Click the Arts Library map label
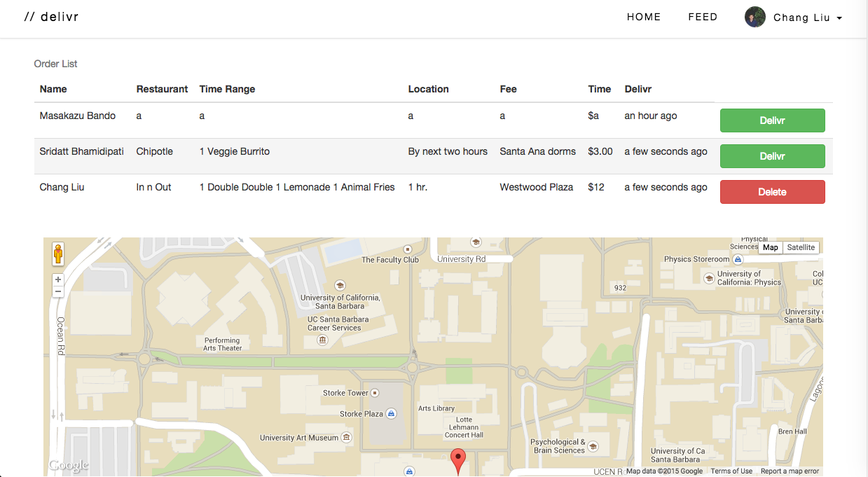The height and width of the screenshot is (477, 868). 436,408
